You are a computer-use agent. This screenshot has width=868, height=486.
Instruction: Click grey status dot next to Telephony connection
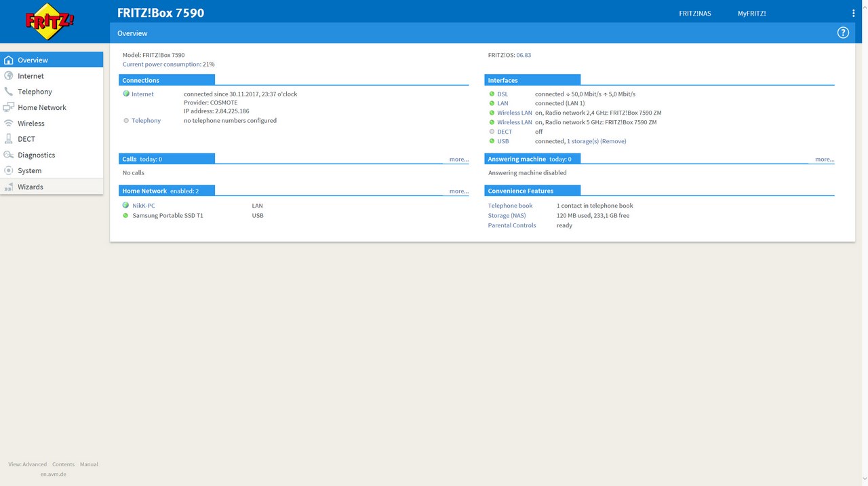126,121
